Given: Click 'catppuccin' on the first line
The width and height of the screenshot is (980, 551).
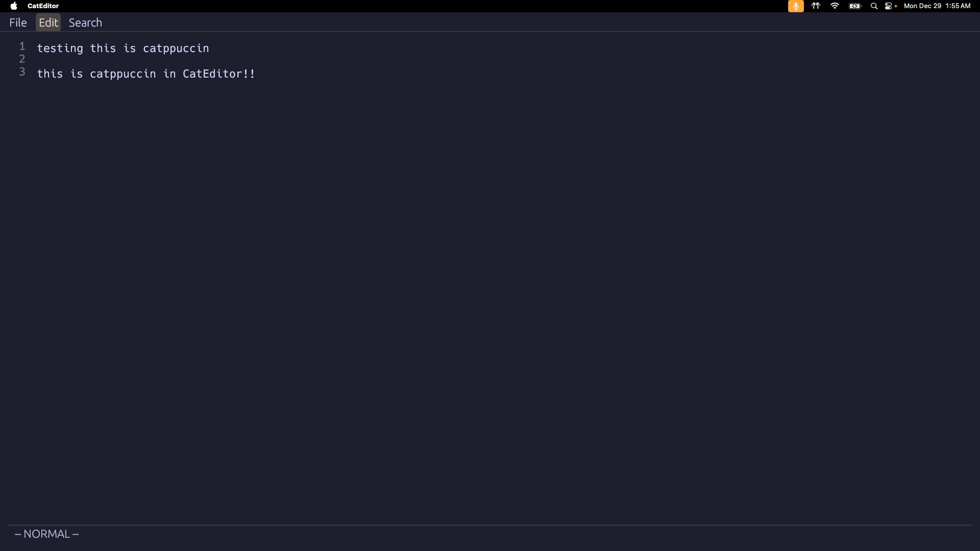Looking at the screenshot, I should [x=176, y=48].
